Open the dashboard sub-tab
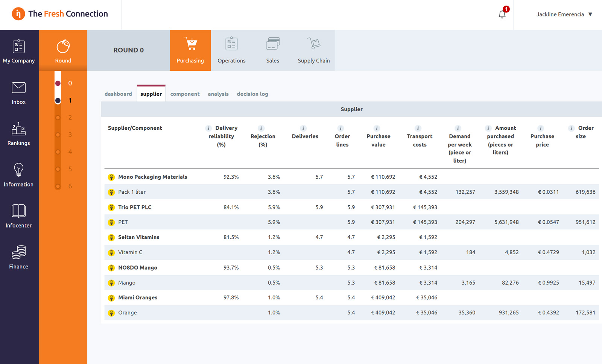The width and height of the screenshot is (602, 364). point(118,94)
